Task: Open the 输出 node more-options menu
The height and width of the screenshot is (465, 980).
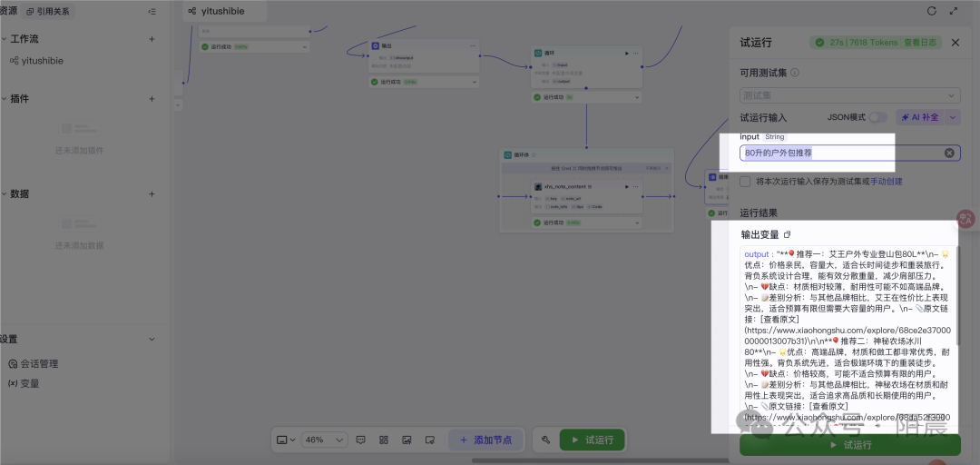Action: (x=473, y=45)
